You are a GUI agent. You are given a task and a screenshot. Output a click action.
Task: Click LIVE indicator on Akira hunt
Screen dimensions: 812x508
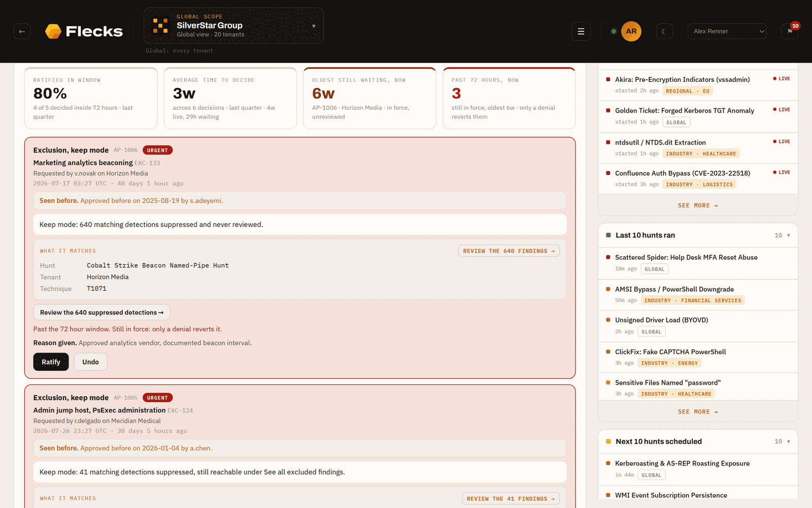(x=782, y=79)
